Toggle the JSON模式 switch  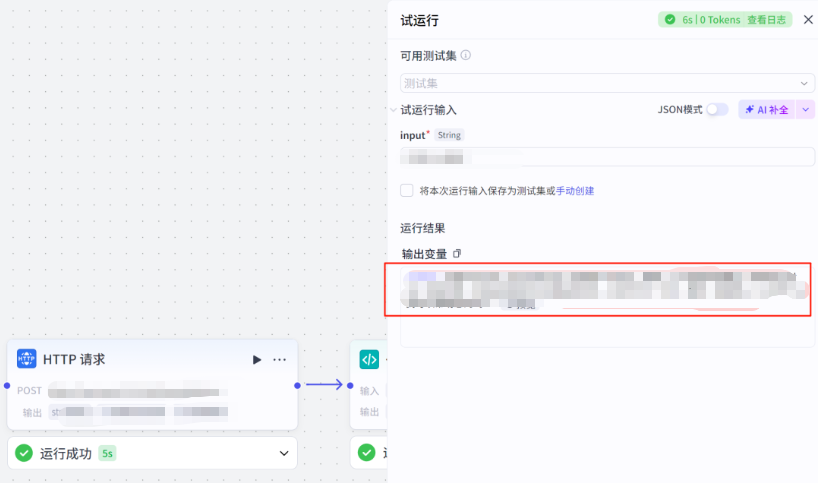click(717, 110)
